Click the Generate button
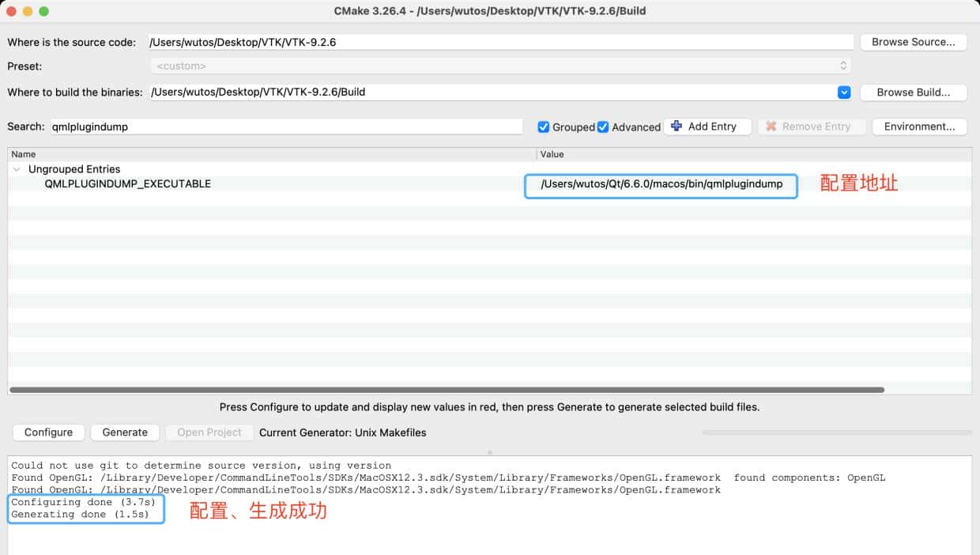980x555 pixels. click(x=125, y=432)
